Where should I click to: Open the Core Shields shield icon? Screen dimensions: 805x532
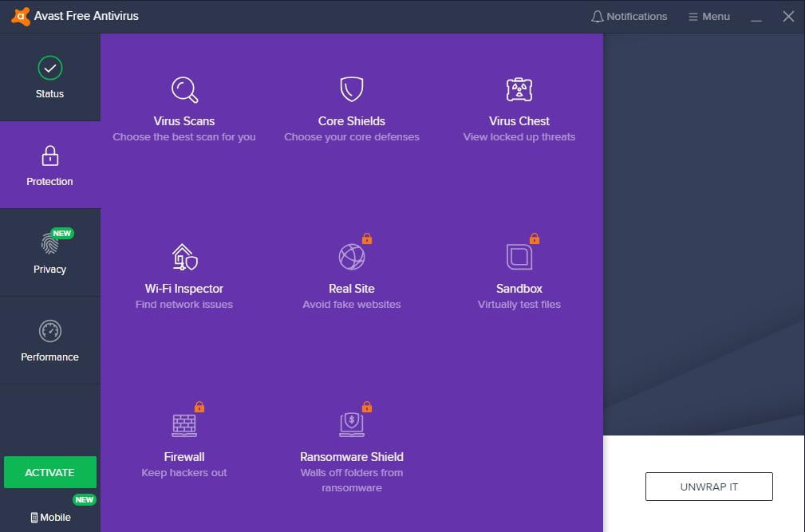click(x=352, y=89)
